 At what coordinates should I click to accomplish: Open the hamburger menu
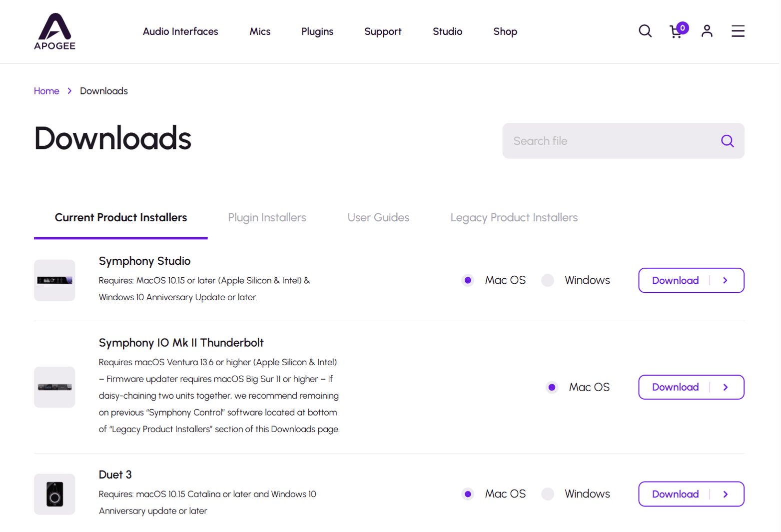738,31
